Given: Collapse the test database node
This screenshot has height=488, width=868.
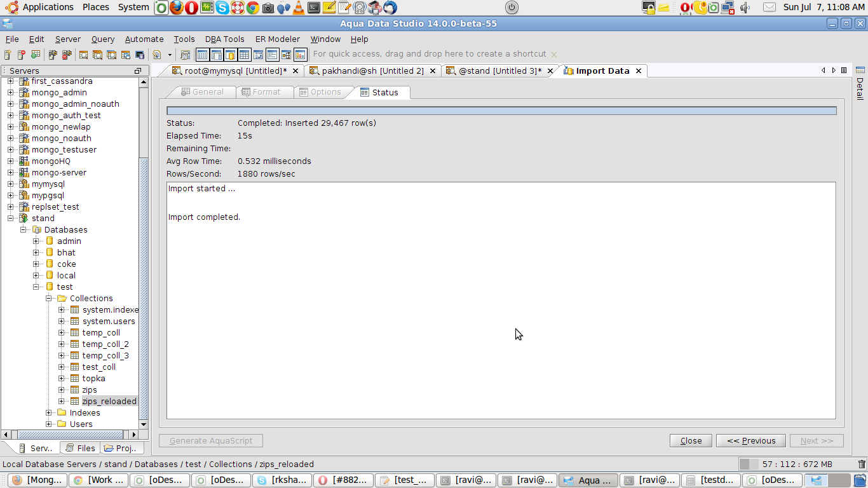Looking at the screenshot, I should tap(36, 287).
